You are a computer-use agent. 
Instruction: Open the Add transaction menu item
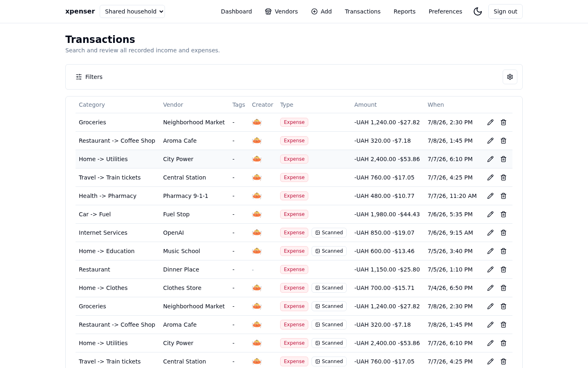321,11
